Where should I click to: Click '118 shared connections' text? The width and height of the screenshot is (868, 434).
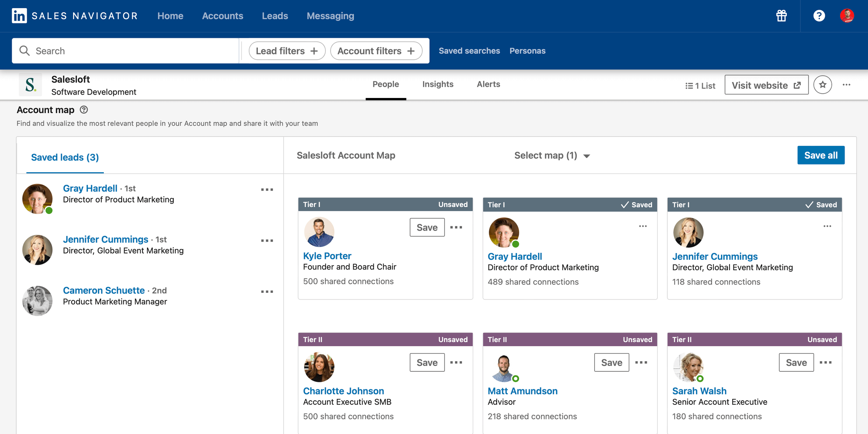pyautogui.click(x=716, y=282)
